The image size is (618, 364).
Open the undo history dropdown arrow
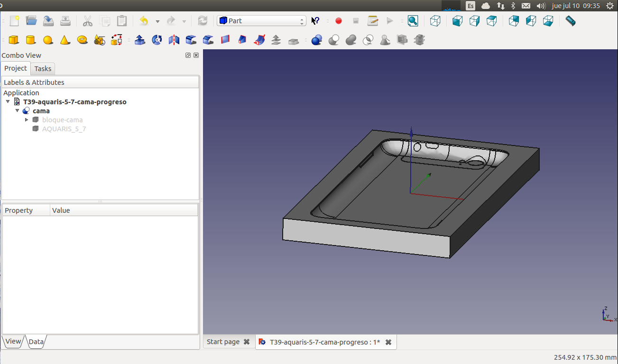(x=157, y=21)
